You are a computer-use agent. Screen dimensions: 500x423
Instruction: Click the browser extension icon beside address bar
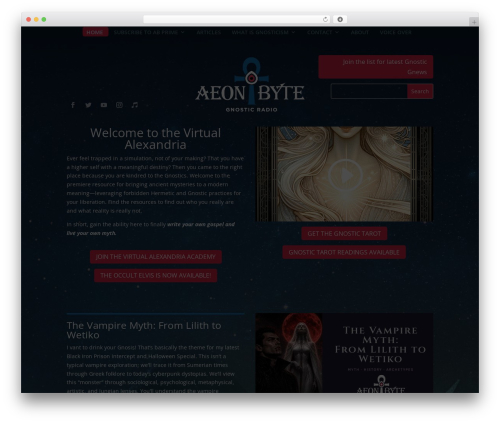pos(340,19)
